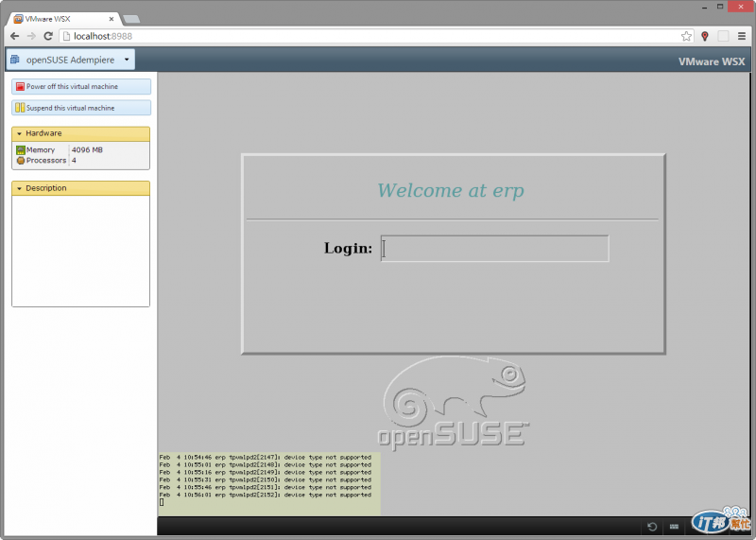
Task: Open a new browser tab
Action: point(131,19)
